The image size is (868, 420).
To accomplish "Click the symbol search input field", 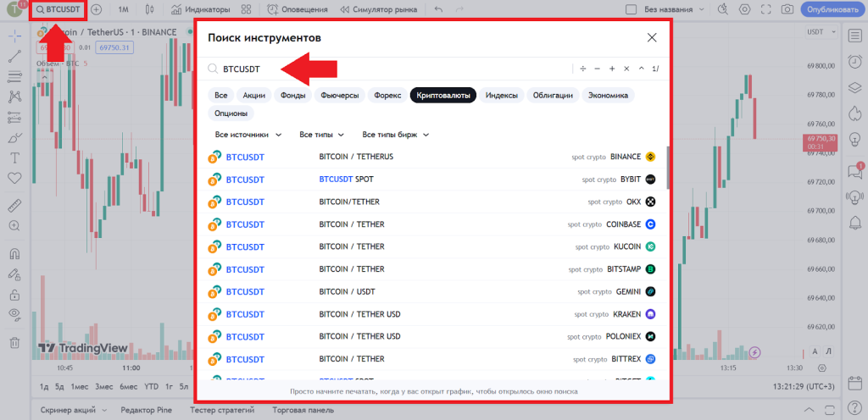I will 387,69.
